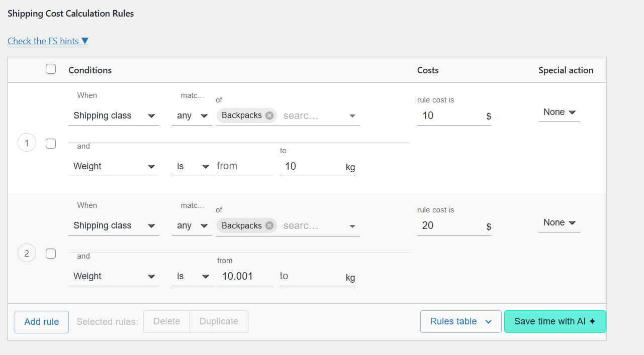Open Weight condition dropdown in rule 1
This screenshot has height=355, width=644.
[x=114, y=166]
